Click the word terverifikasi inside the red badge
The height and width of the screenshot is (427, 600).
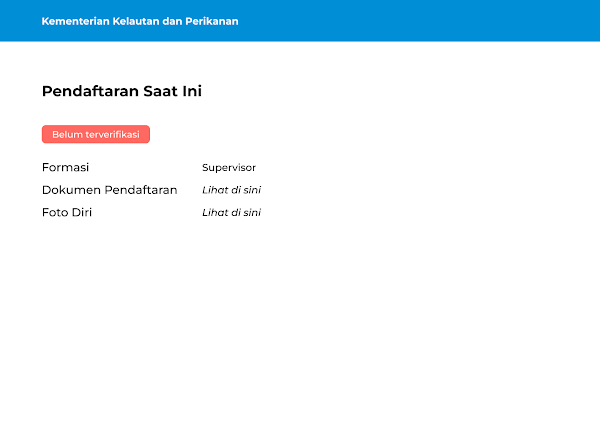pos(111,134)
